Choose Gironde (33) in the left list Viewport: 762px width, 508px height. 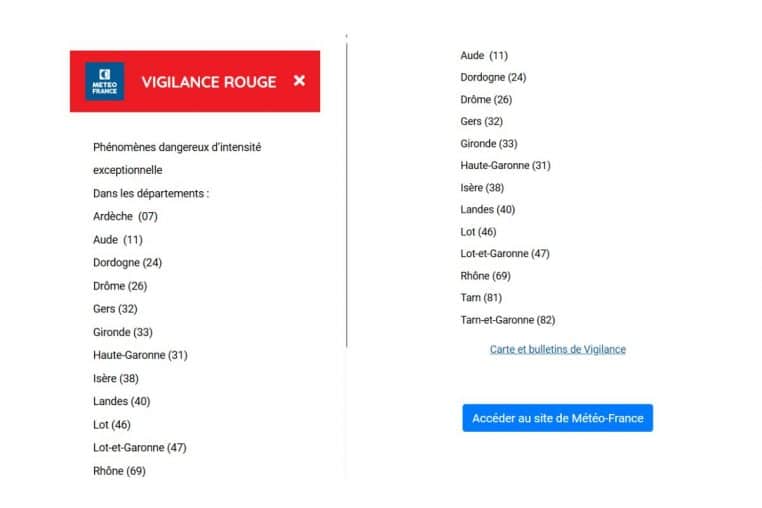coord(122,332)
